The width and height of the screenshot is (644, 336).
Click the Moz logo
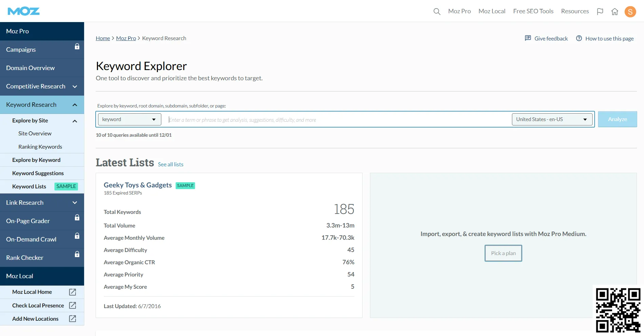[x=23, y=11]
